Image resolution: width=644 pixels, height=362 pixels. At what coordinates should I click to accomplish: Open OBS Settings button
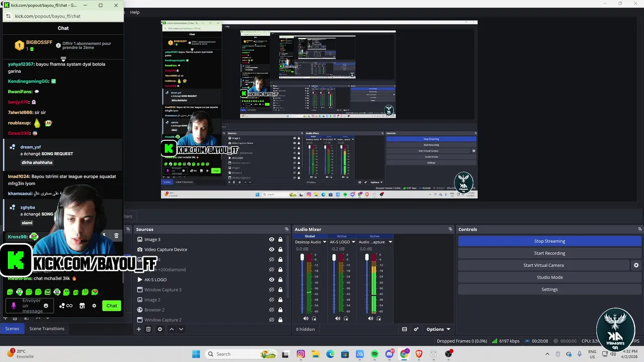[549, 289]
